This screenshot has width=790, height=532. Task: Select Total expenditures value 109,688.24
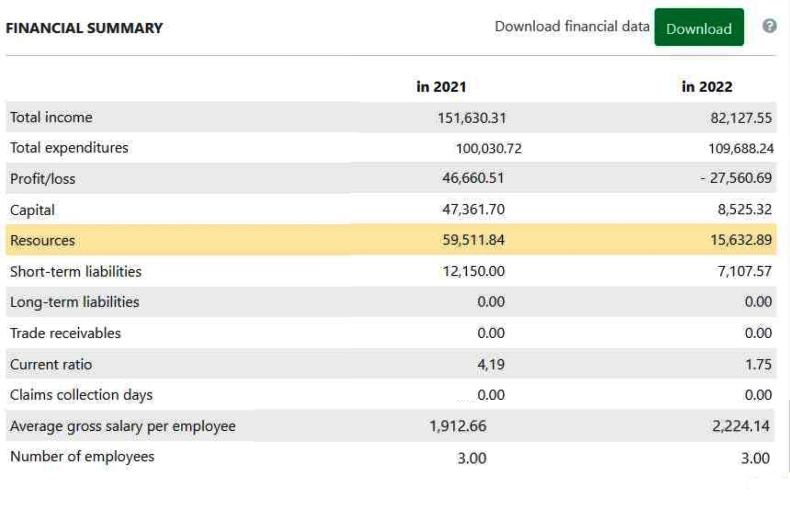741,149
